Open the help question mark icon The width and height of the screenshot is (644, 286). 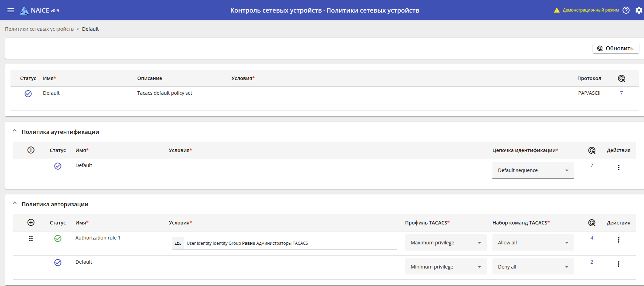coord(626,10)
